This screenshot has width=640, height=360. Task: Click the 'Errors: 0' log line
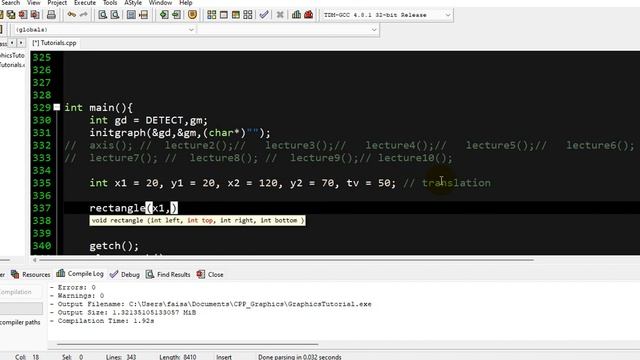click(73, 287)
